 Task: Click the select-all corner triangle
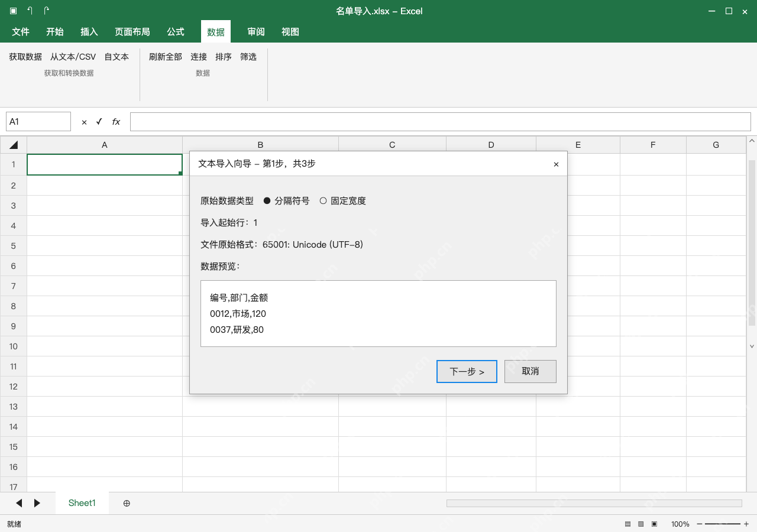tap(14, 145)
